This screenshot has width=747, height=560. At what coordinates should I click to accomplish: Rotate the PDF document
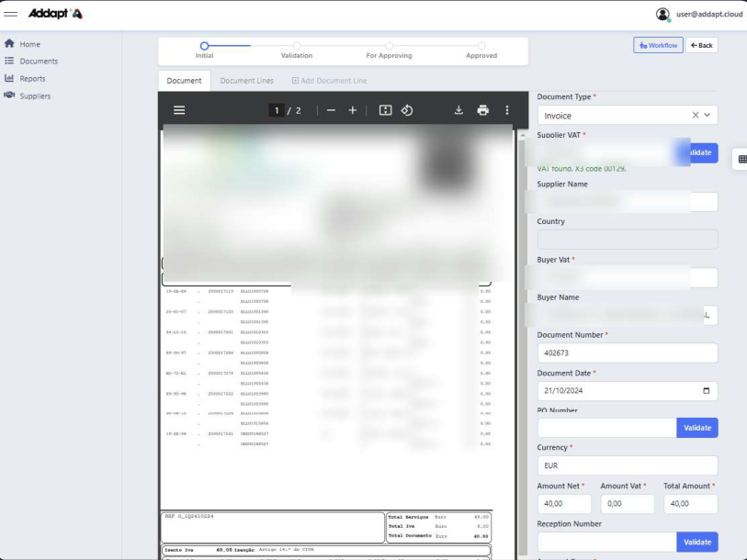tap(407, 110)
